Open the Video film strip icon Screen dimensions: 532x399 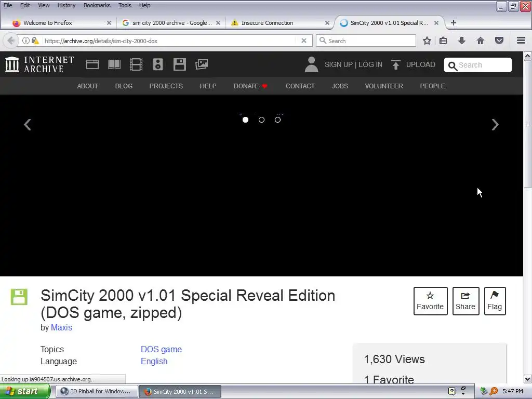pyautogui.click(x=136, y=64)
